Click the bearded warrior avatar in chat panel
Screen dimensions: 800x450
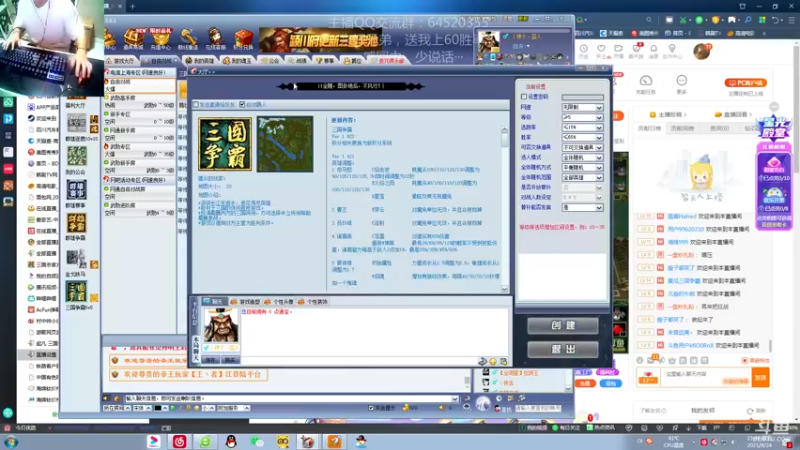(221, 325)
